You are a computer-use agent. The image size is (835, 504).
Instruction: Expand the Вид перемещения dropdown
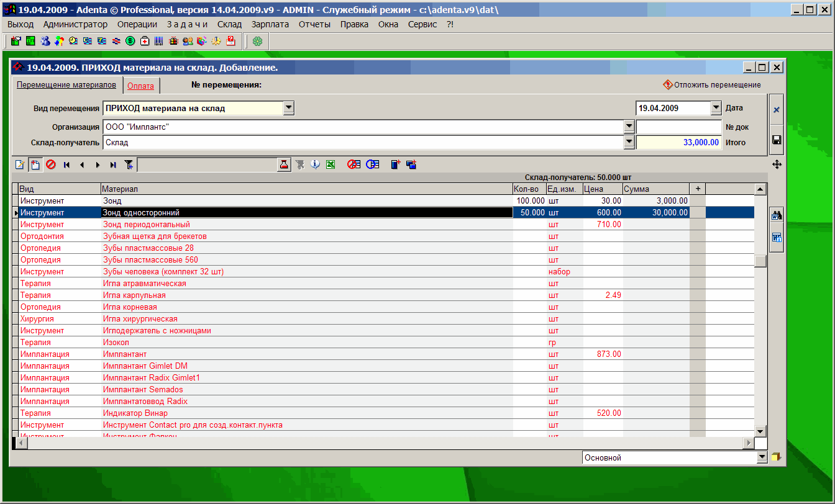(288, 108)
